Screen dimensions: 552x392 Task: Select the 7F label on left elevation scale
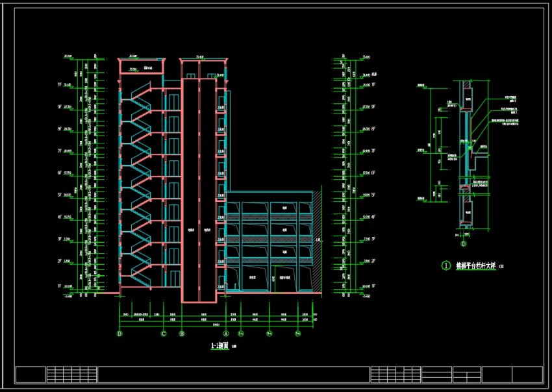click(x=60, y=151)
